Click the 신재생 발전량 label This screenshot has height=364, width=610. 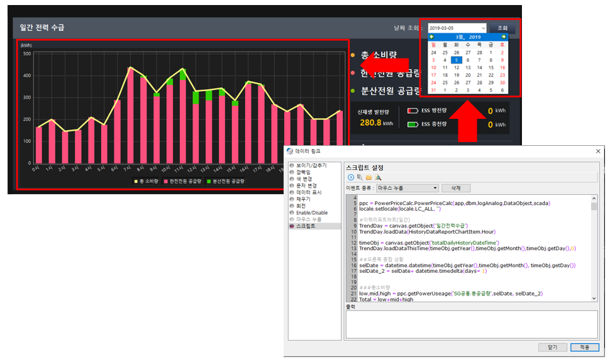(x=373, y=112)
